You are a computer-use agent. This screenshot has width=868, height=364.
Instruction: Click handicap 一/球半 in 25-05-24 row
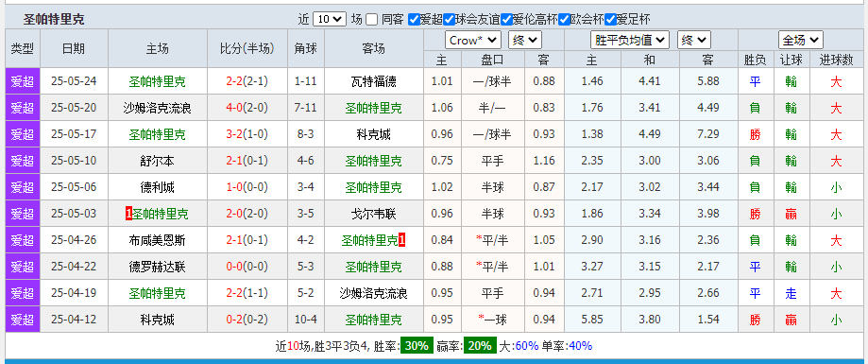[492, 81]
